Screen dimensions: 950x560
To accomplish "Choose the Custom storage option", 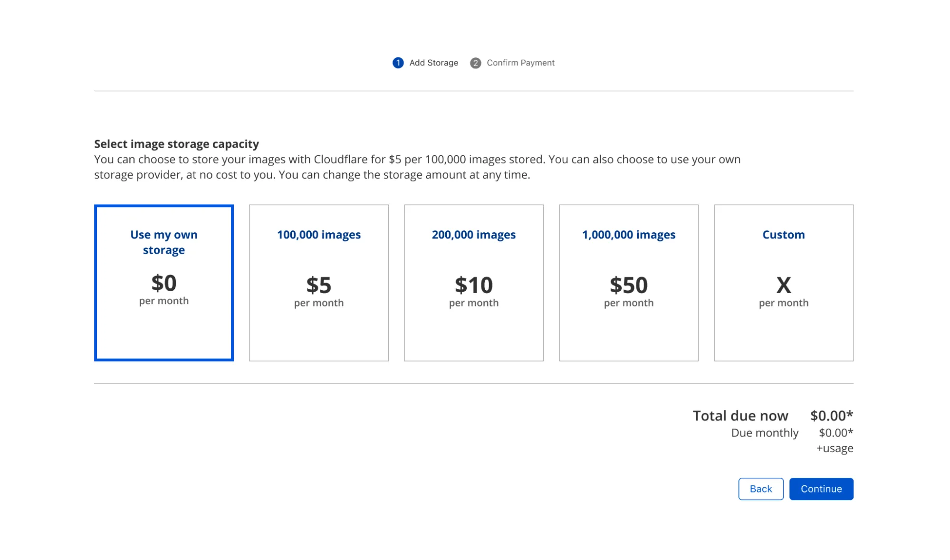I will tap(783, 235).
